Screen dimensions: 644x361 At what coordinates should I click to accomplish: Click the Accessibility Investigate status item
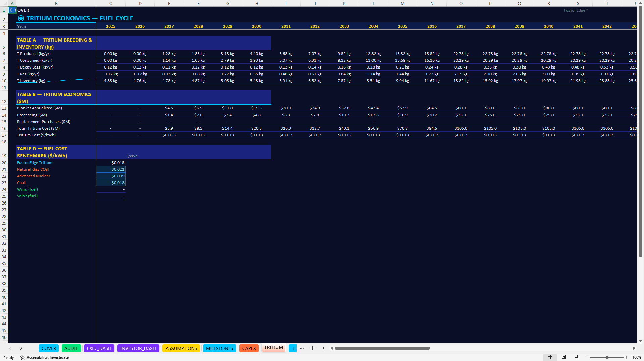45,357
